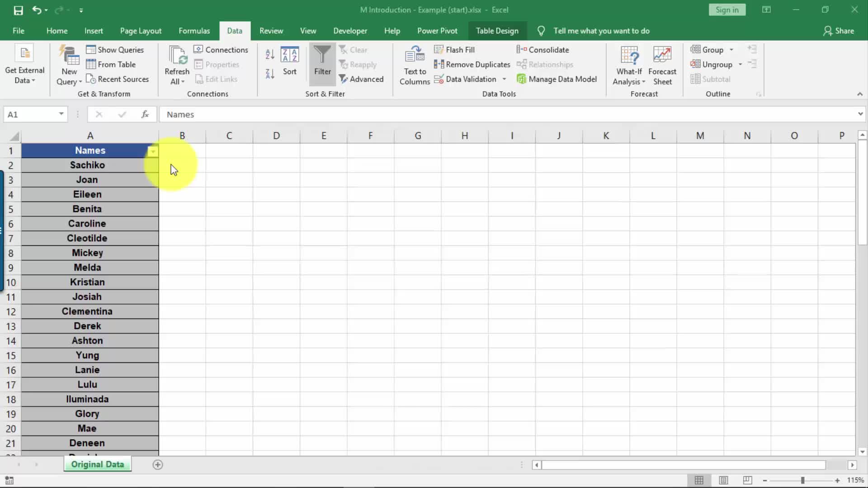Click the Sort Z to A icon
Screen dimensions: 868x488
(x=270, y=74)
